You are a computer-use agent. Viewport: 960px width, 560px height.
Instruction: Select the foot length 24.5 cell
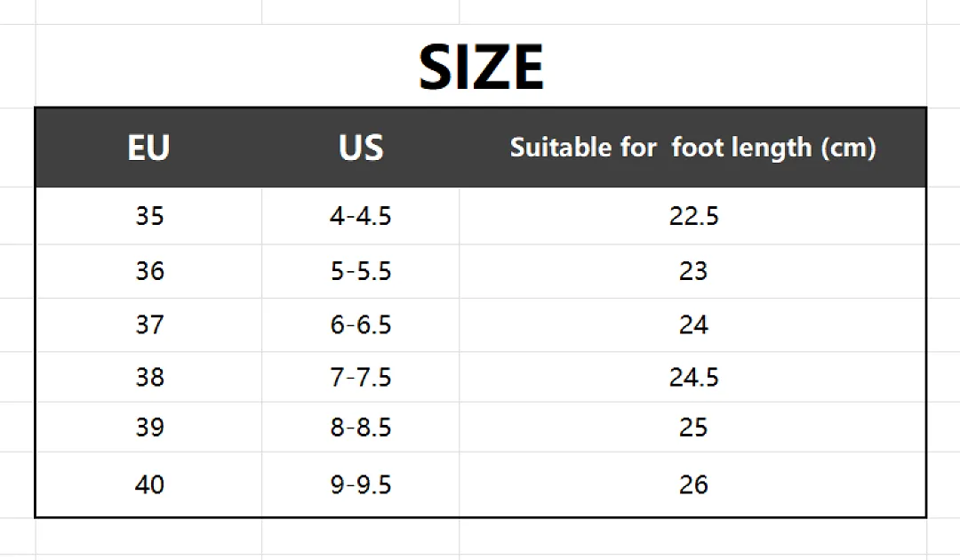point(693,377)
